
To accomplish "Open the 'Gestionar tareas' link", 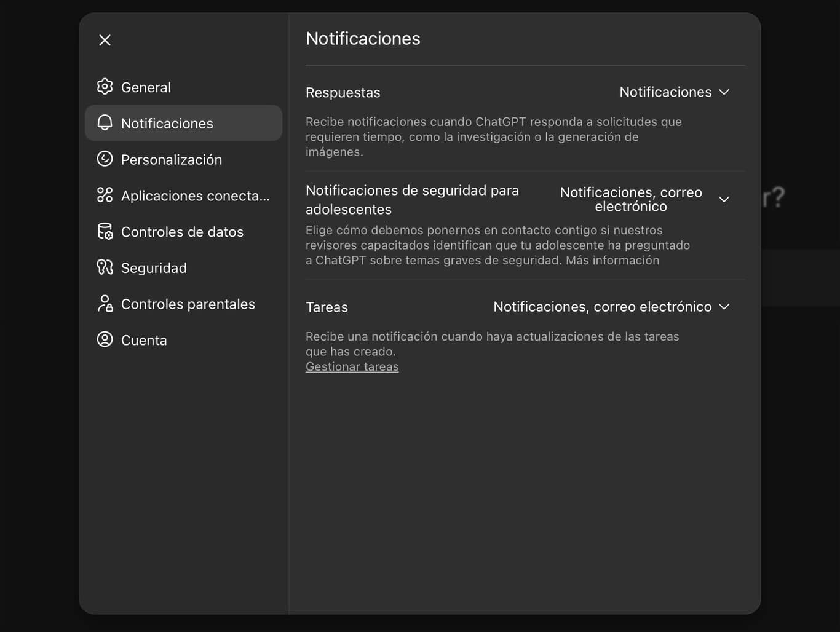I will pos(352,367).
